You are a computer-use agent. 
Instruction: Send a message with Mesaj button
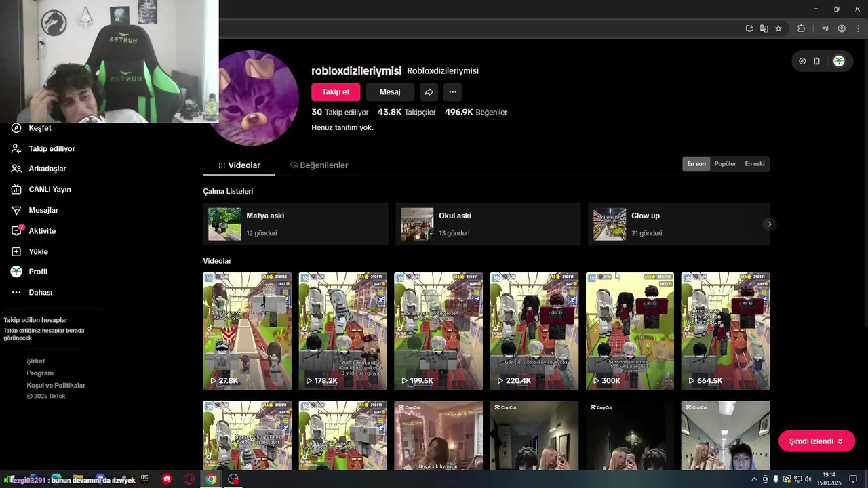[x=390, y=92]
